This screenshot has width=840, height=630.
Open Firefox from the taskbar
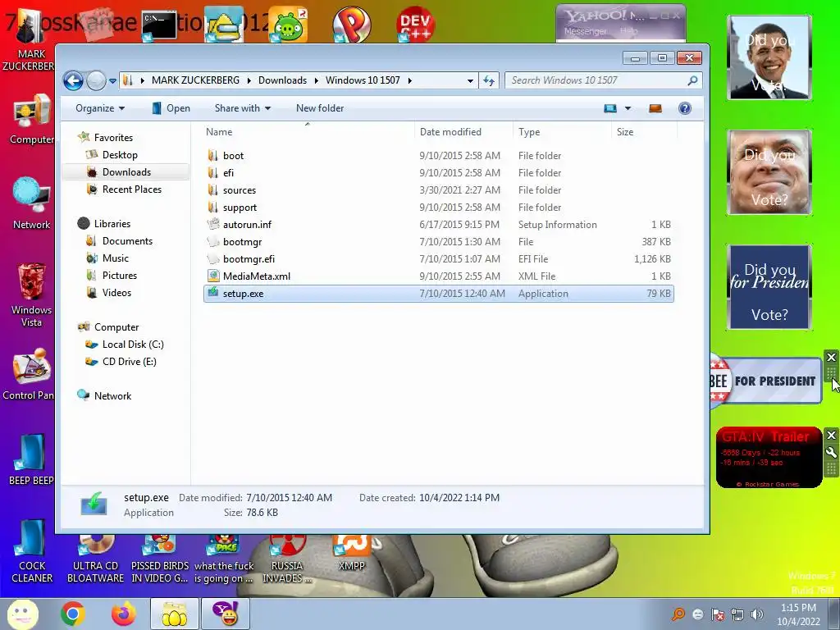point(123,614)
